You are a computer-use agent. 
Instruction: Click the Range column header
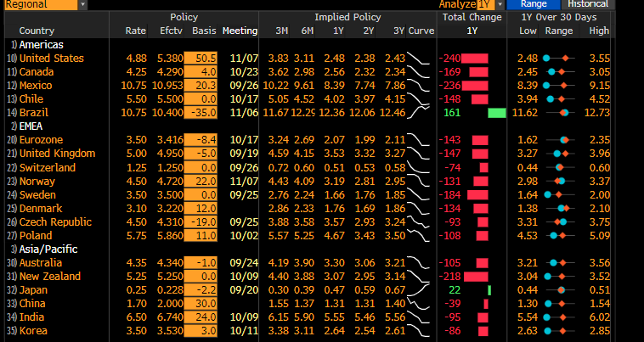[x=558, y=31]
